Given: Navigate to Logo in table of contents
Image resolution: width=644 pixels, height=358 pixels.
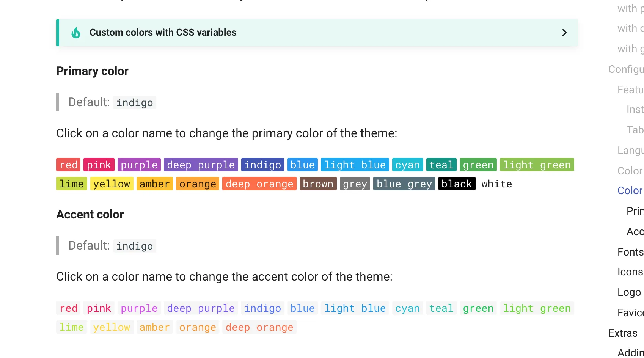Looking at the screenshot, I should click(x=629, y=292).
